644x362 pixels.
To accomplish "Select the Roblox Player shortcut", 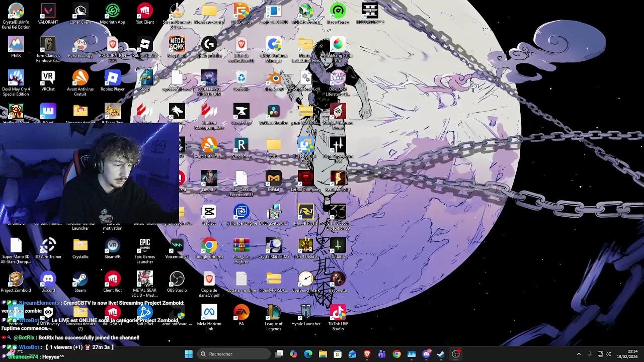I will point(113,81).
